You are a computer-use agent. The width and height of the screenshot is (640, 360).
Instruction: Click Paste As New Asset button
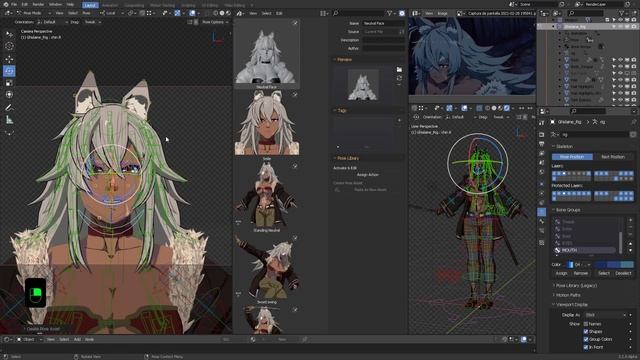click(x=370, y=190)
